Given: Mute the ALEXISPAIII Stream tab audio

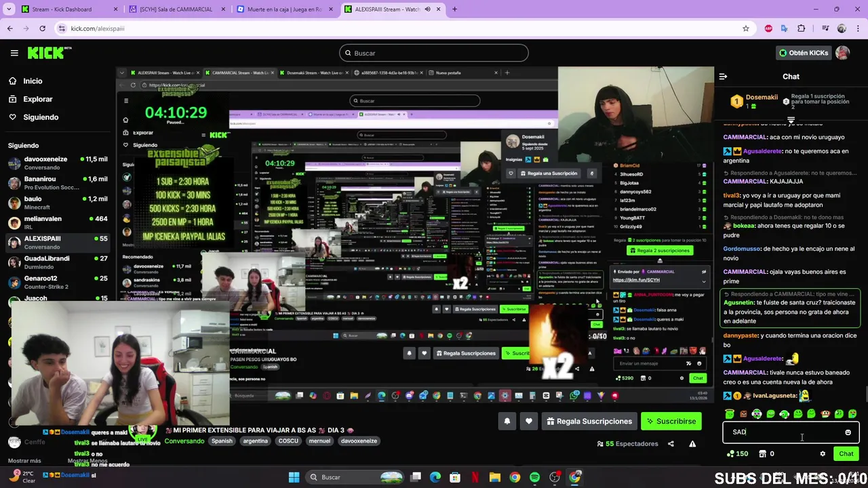Looking at the screenshot, I should pos(428,9).
